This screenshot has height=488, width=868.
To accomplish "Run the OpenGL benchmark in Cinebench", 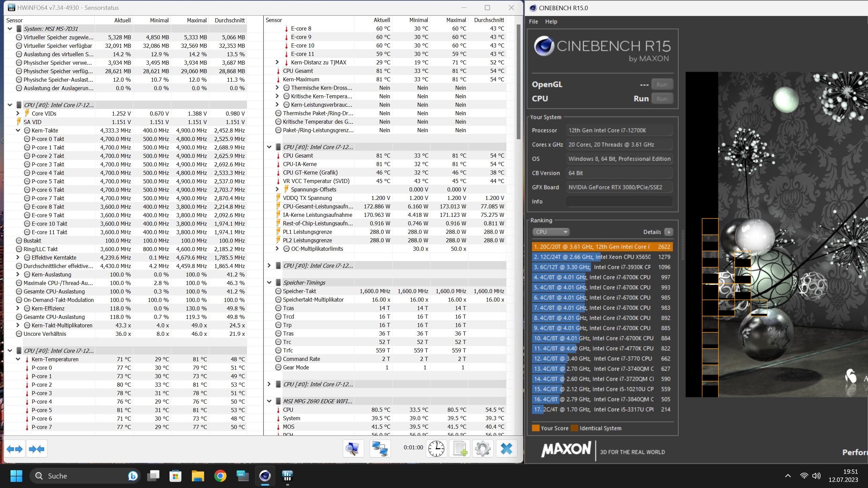I will coord(662,84).
